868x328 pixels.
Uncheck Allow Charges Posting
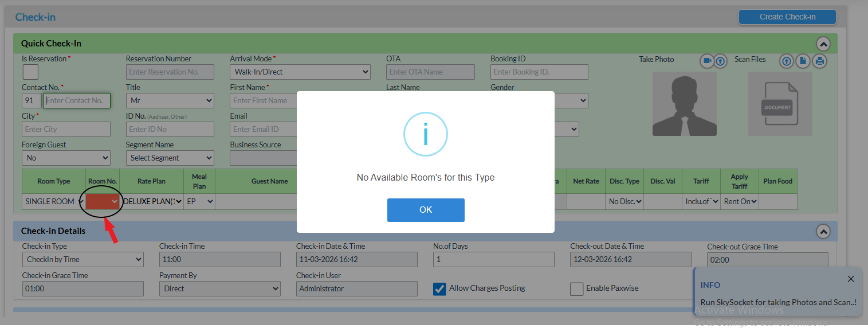439,289
